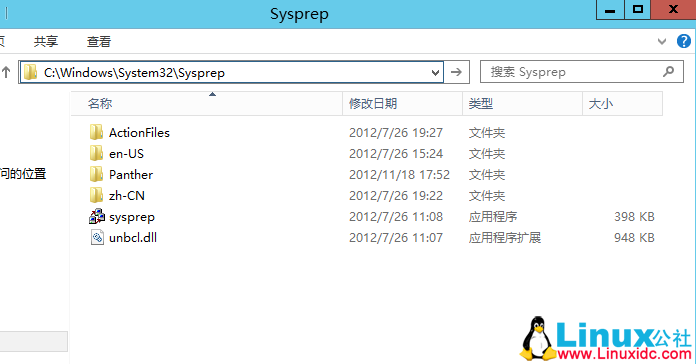Sort by the 大小 column header
This screenshot has width=696, height=364.
tap(622, 103)
